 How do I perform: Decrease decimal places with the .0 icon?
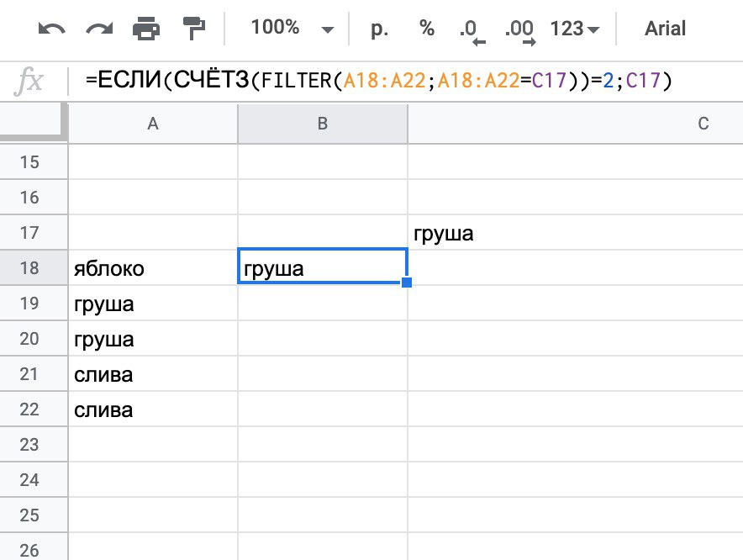(472, 31)
